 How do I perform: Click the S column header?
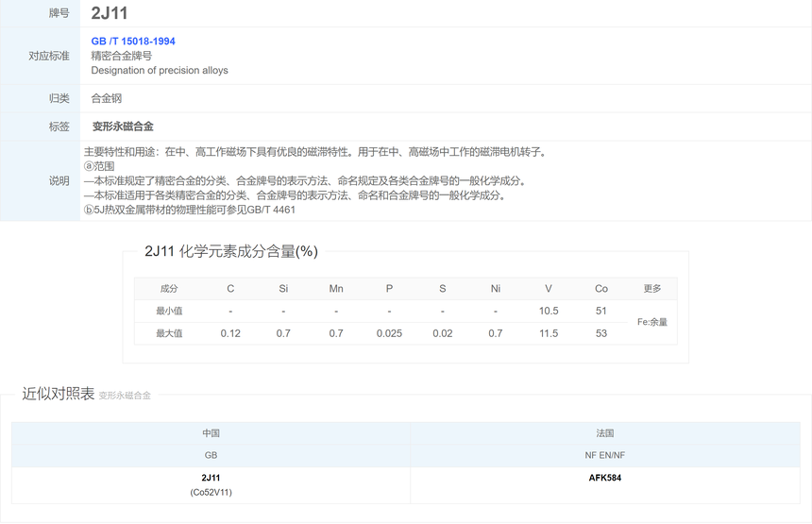[x=442, y=289]
